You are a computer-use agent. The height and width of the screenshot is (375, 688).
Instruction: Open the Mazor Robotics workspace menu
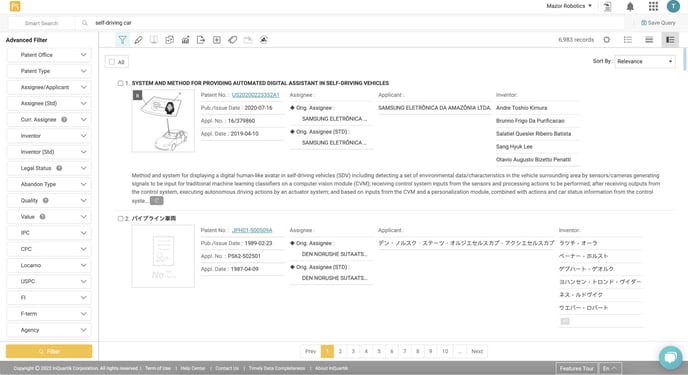(569, 6)
